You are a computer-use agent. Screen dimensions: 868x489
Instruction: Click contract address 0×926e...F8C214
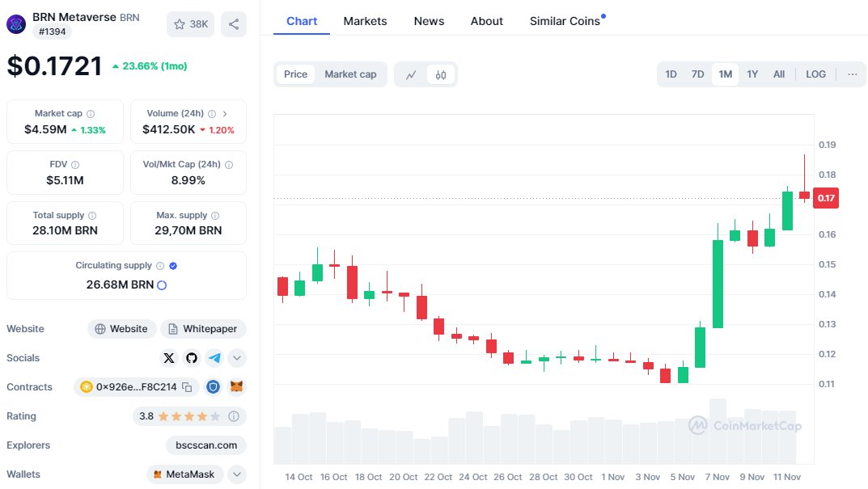tap(136, 387)
